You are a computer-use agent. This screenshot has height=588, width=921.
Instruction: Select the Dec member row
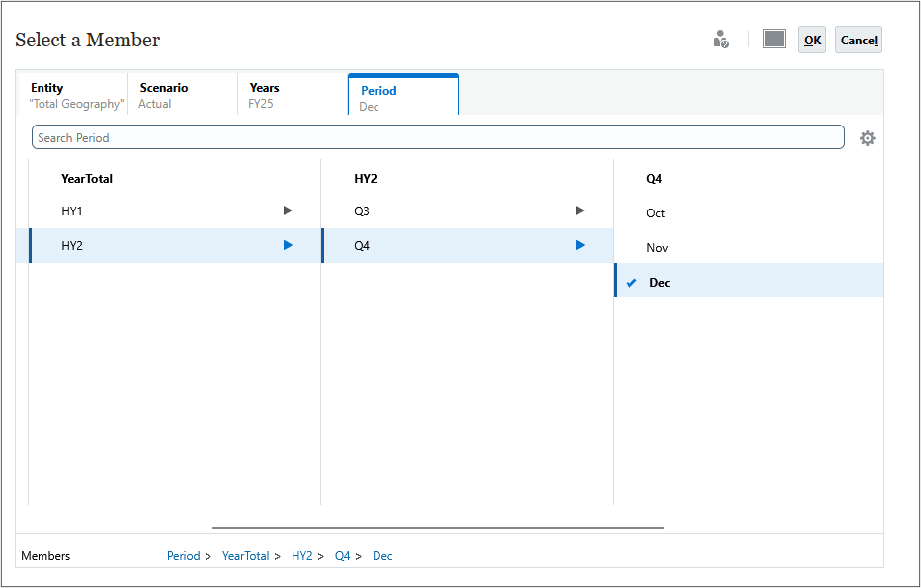coord(749,281)
